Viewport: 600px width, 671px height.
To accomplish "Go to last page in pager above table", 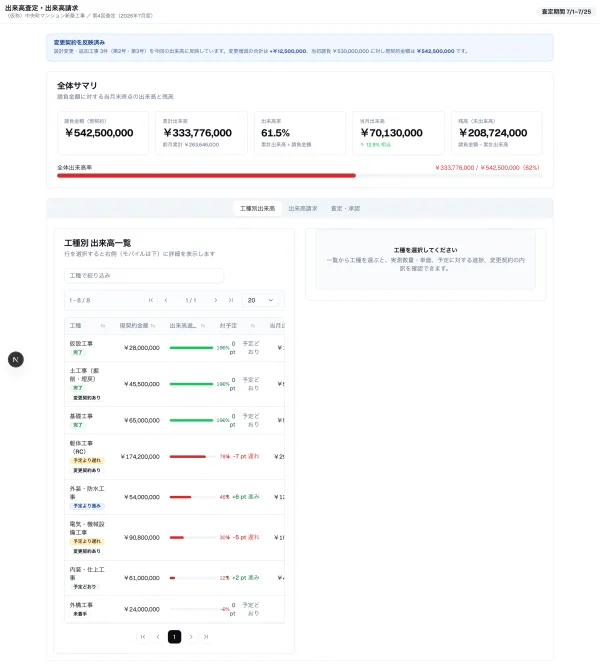I will tap(231, 300).
